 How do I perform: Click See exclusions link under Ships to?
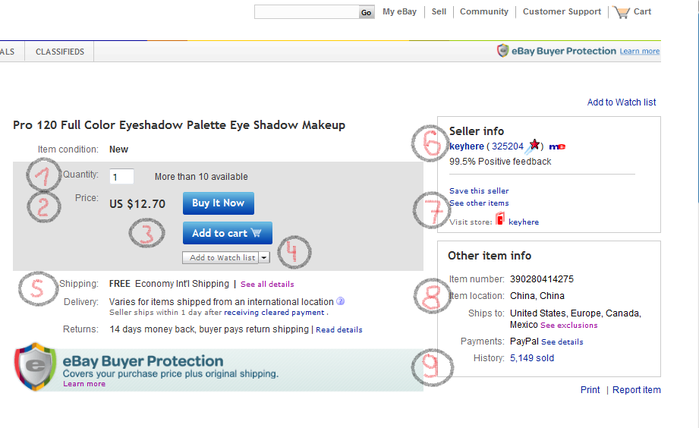pyautogui.click(x=569, y=325)
